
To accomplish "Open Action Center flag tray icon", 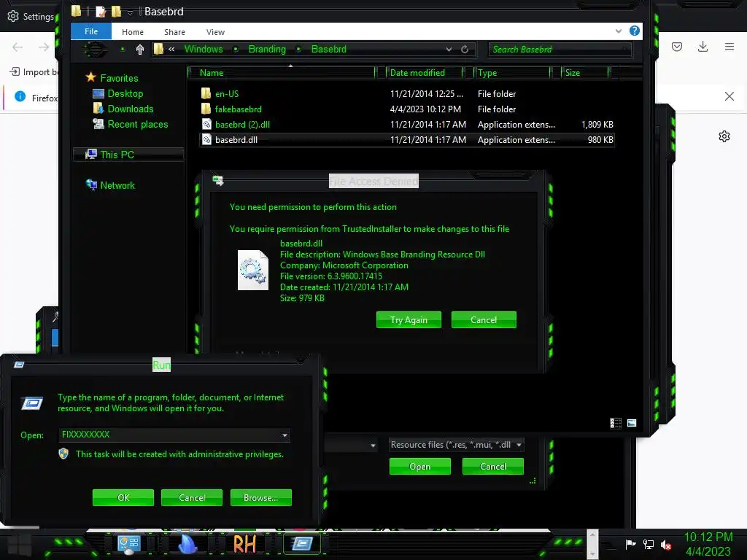I will point(631,544).
